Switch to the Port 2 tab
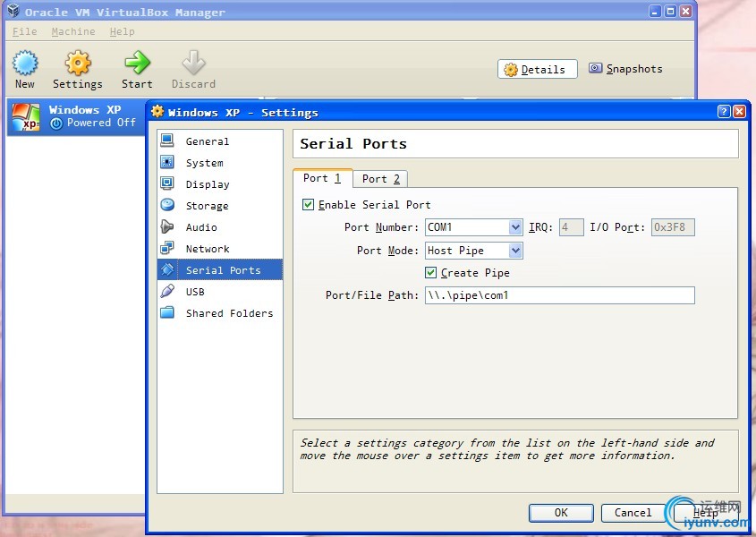The width and height of the screenshot is (756, 537). point(380,179)
